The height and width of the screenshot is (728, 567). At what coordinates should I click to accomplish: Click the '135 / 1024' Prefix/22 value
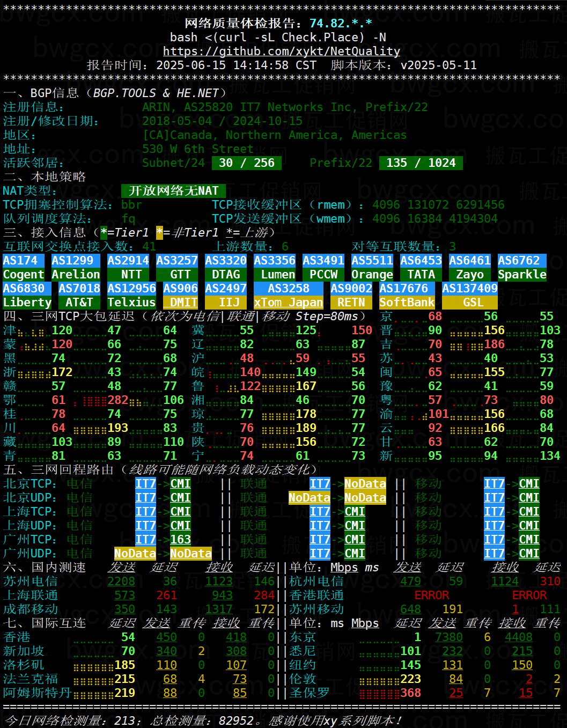(421, 163)
